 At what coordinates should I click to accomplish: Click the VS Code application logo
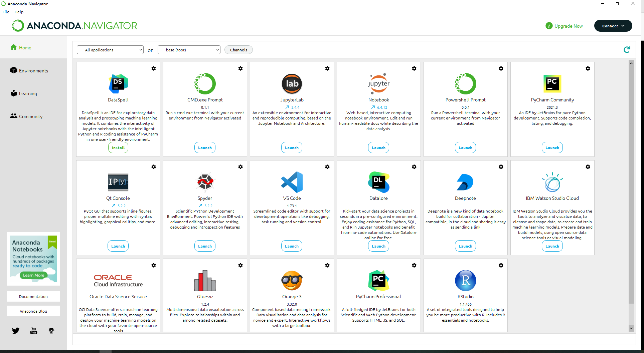[292, 182]
